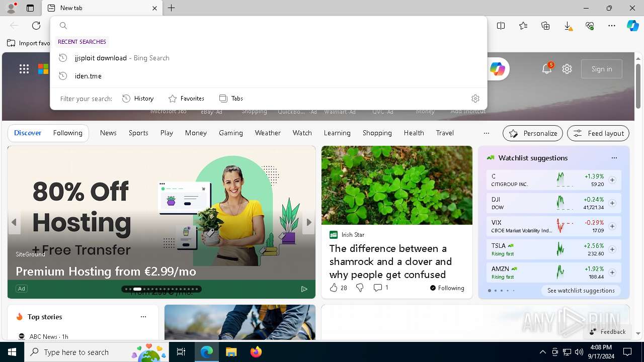Open the address bar search settings gear
The width and height of the screenshot is (644, 362).
pyautogui.click(x=475, y=99)
